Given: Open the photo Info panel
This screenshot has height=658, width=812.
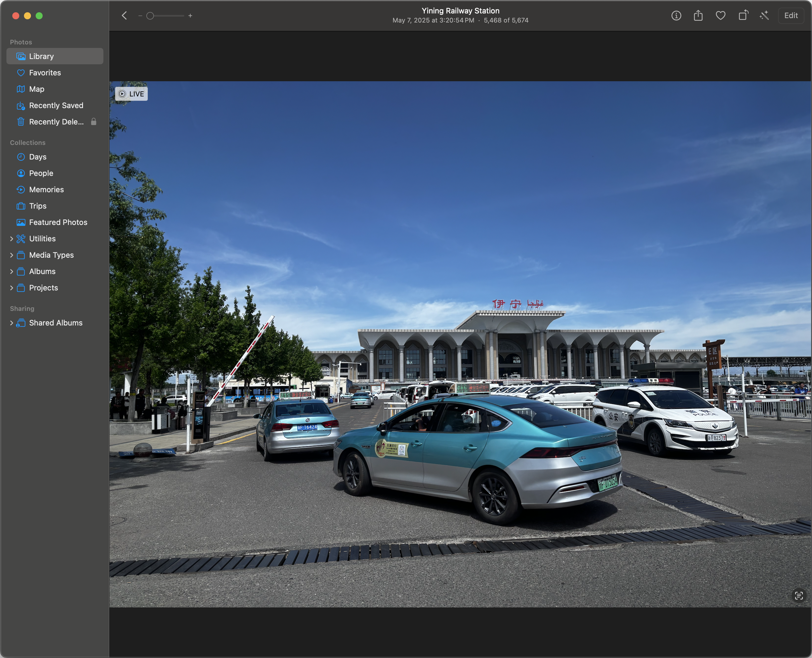Looking at the screenshot, I should point(676,15).
